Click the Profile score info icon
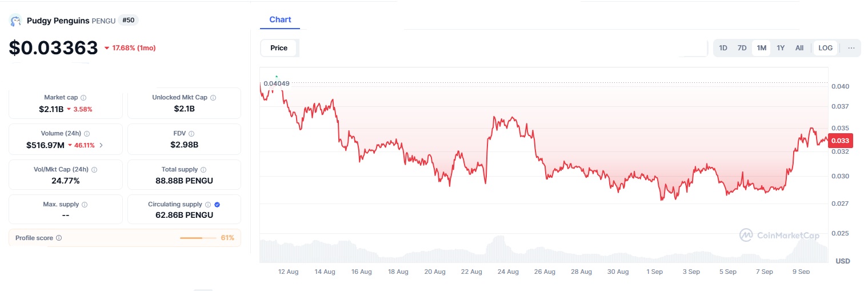Screen dimensions: 868x291 (x=59, y=238)
